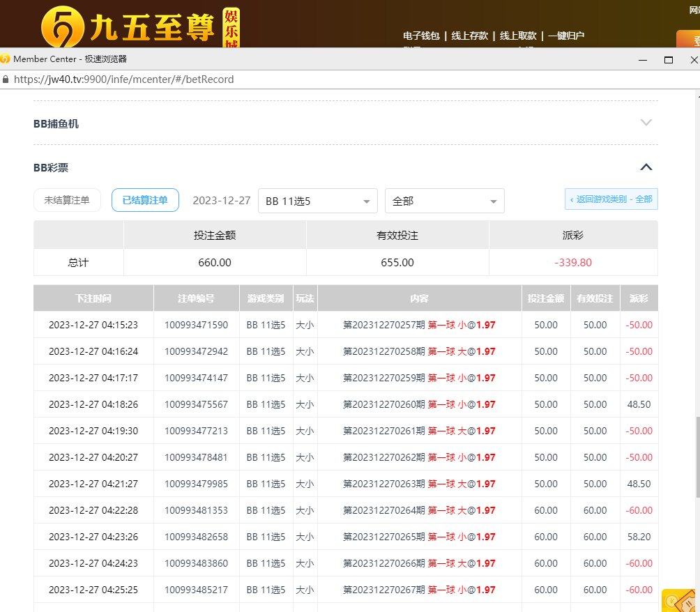Select the 已结算注单 settled bets option

point(145,200)
